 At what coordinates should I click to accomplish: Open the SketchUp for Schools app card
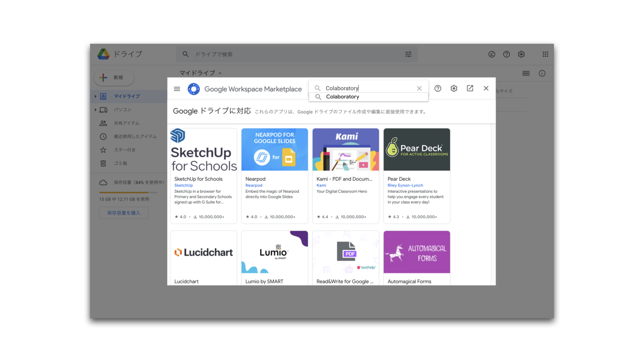204,176
